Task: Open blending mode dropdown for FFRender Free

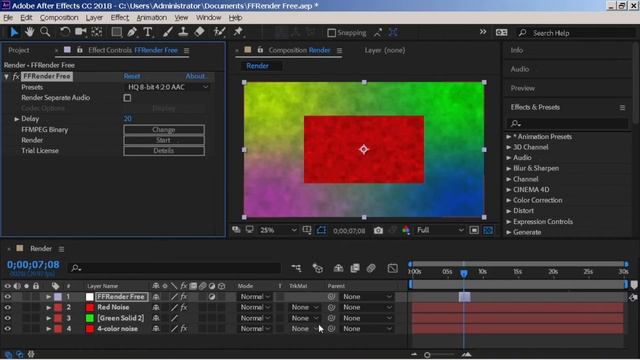Action: pos(255,297)
